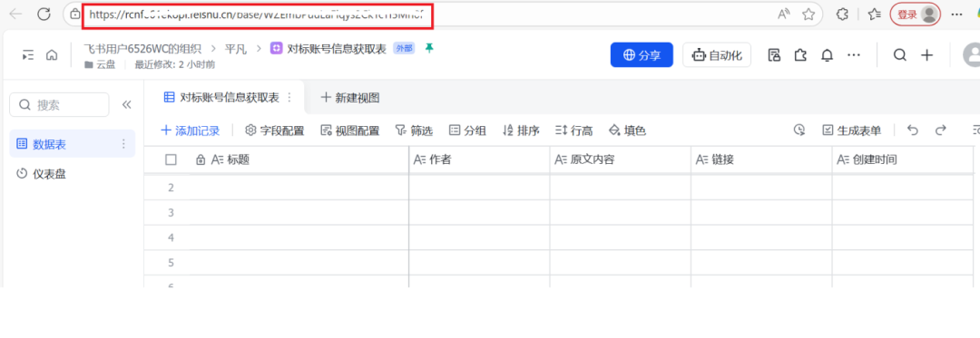Select row number 4
Viewport: 980px width, 338px height.
click(x=171, y=237)
